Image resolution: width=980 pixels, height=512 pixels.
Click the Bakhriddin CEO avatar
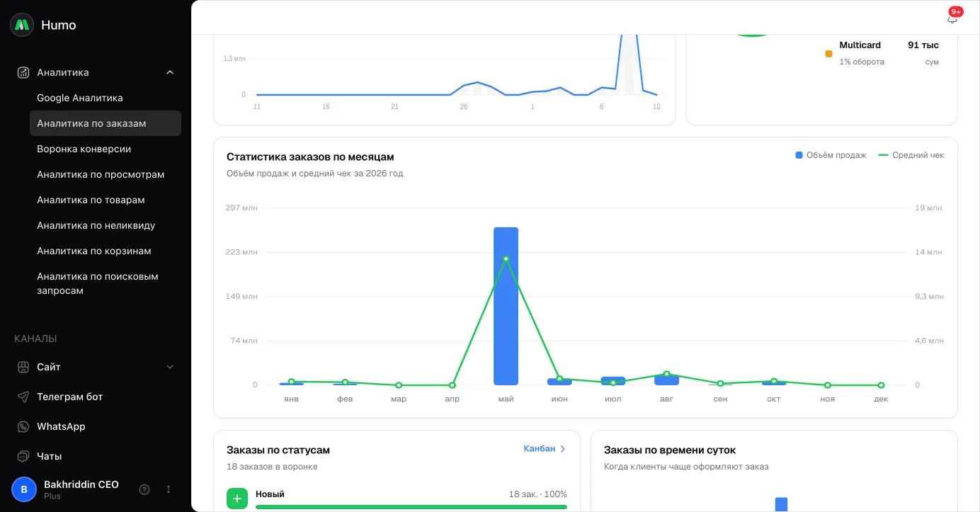(24, 489)
